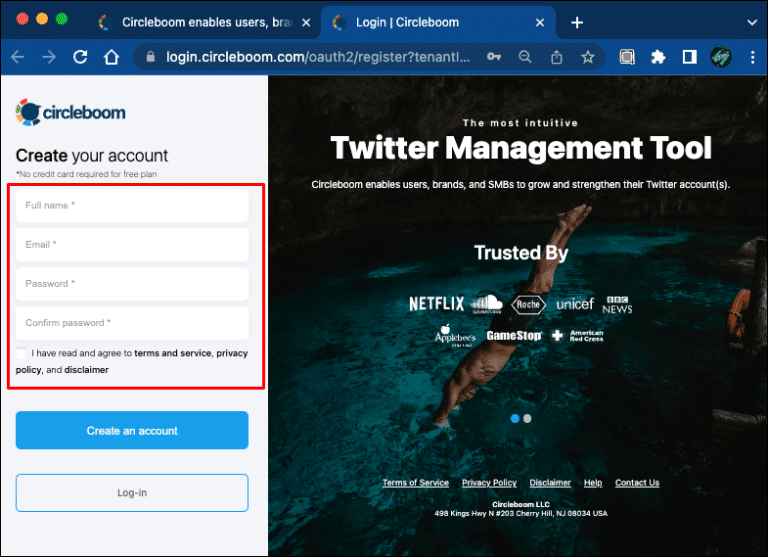Screen dimensions: 768x557
Task: Open the Extensions puzzle icon
Action: [658, 57]
